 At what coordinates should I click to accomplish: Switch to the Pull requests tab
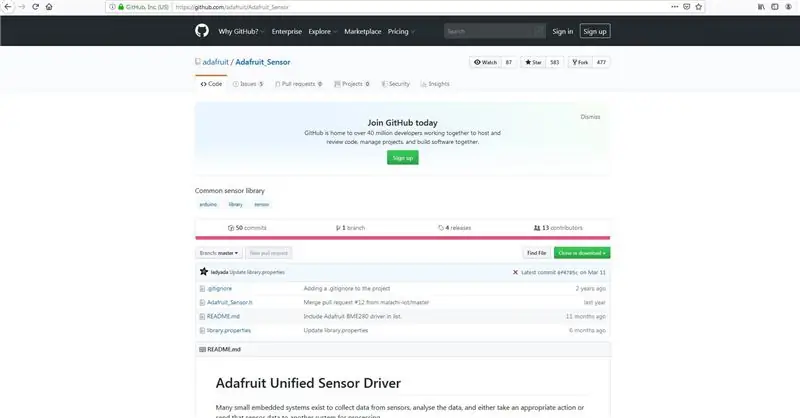click(298, 84)
